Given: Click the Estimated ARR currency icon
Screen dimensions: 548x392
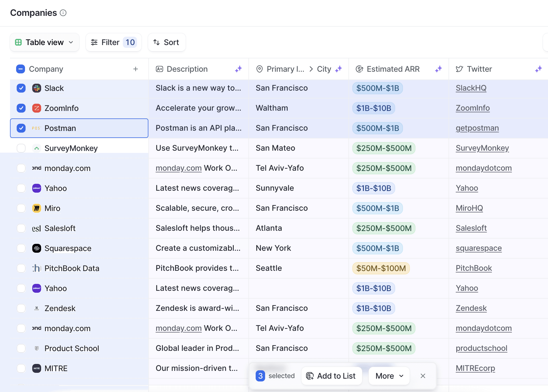Looking at the screenshot, I should pyautogui.click(x=359, y=69).
